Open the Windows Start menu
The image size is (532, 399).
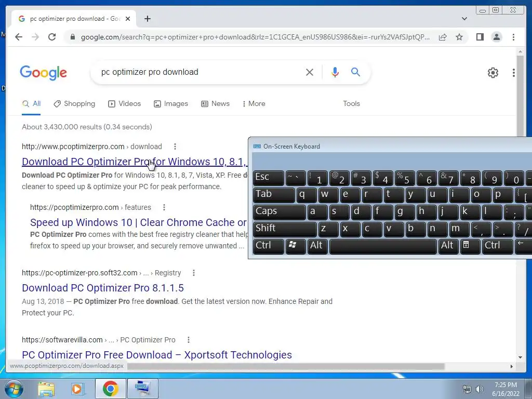click(x=13, y=389)
